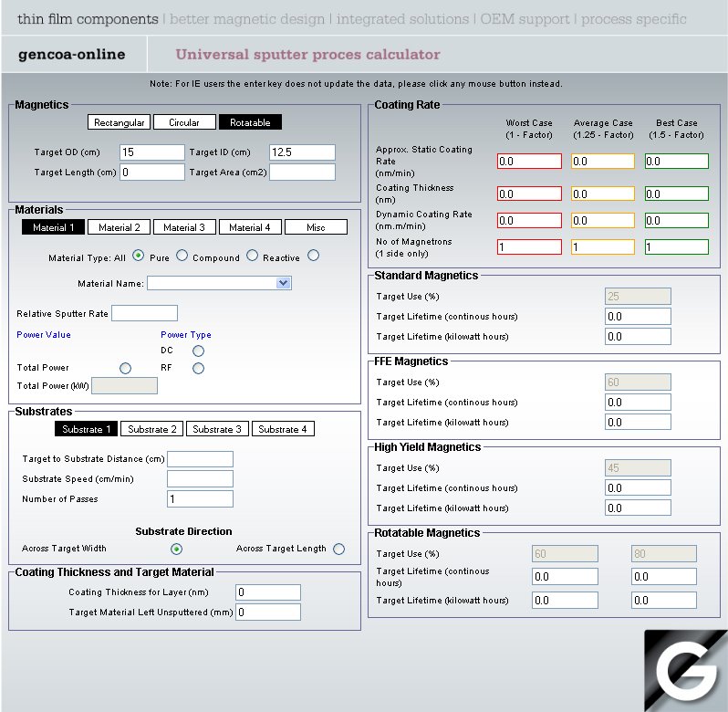Click High Yield kilowatt hours field

(638, 508)
